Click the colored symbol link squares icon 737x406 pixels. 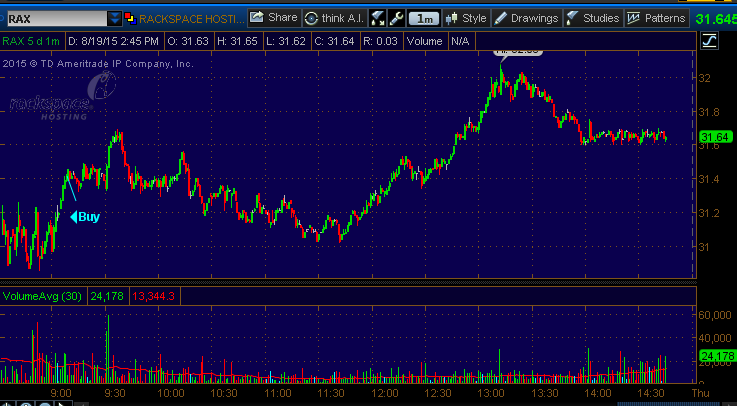coord(130,19)
